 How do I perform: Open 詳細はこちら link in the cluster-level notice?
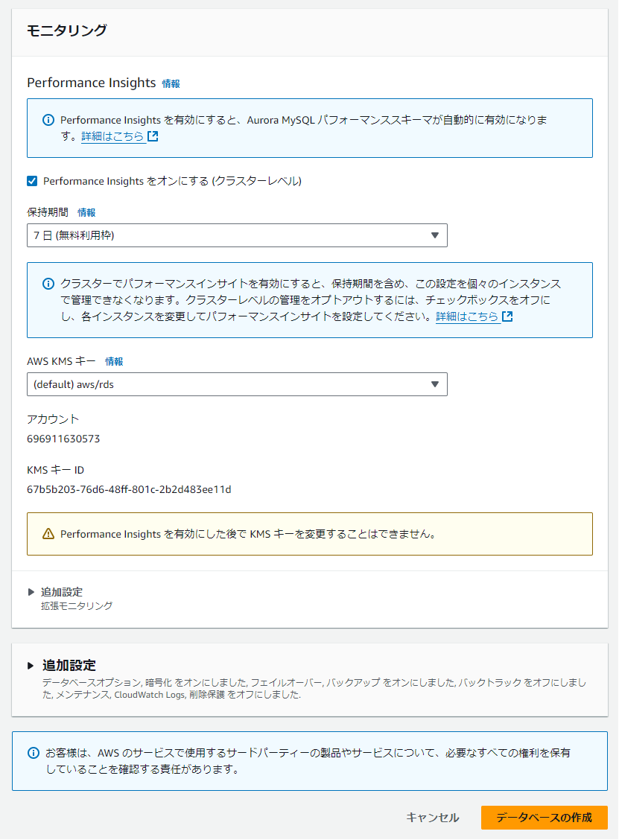pyautogui.click(x=467, y=316)
